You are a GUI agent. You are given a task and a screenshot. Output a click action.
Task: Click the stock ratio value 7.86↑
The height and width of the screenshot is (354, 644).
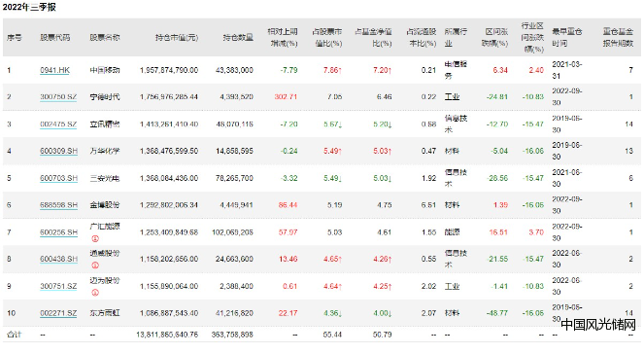332,70
